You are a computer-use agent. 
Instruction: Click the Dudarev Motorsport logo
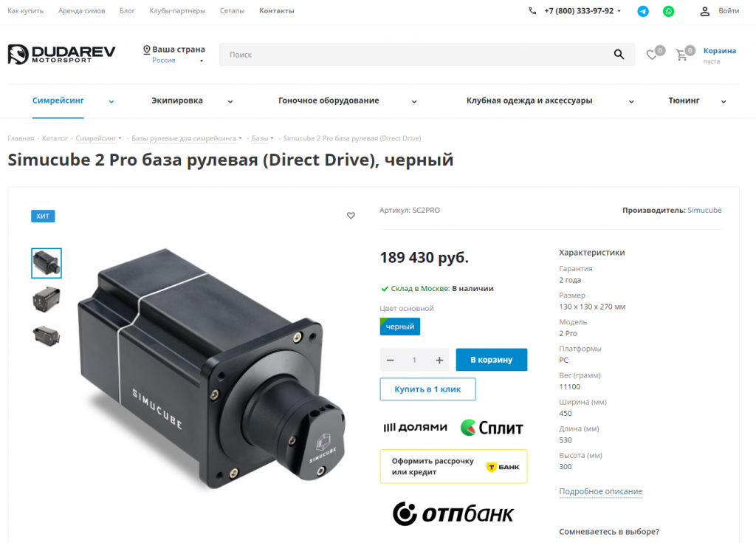click(62, 54)
